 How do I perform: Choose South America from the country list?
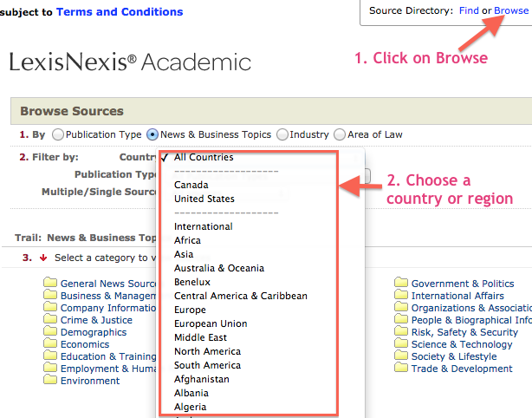pos(207,365)
